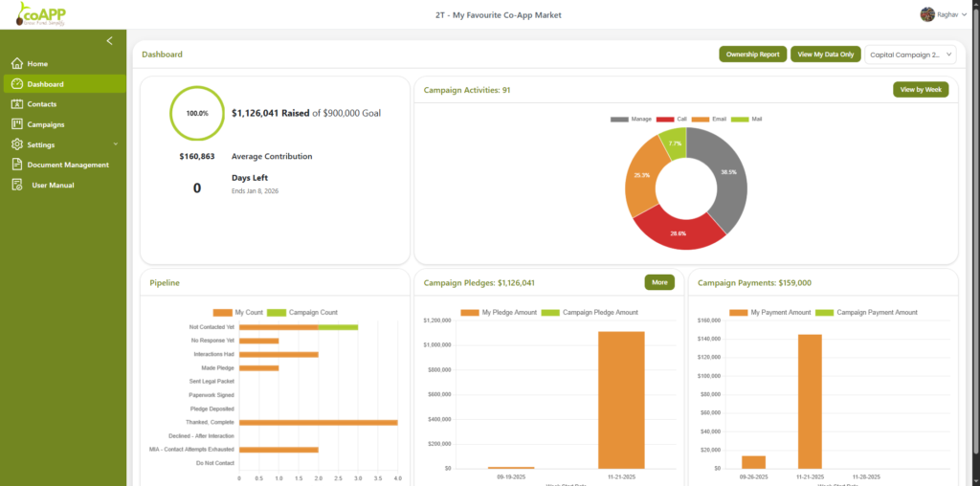Image resolution: width=980 pixels, height=486 pixels.
Task: Click the Dashboard gauge icon
Action: click(x=17, y=83)
